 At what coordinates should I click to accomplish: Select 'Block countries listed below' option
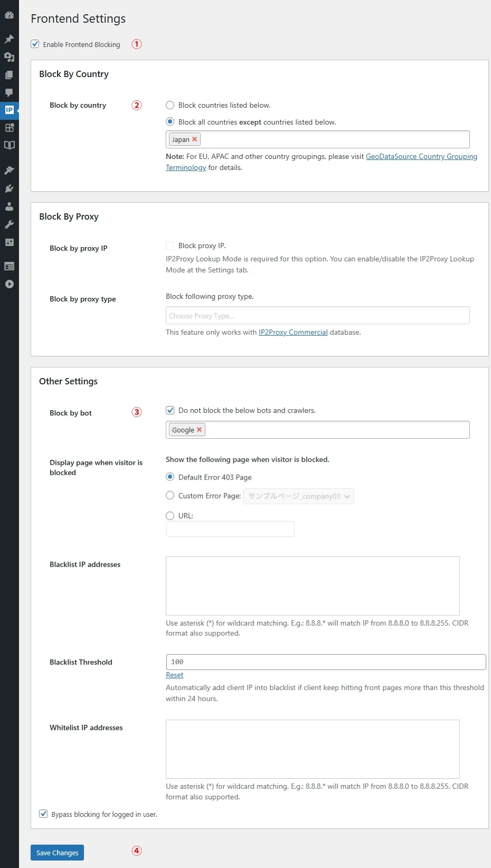(170, 105)
